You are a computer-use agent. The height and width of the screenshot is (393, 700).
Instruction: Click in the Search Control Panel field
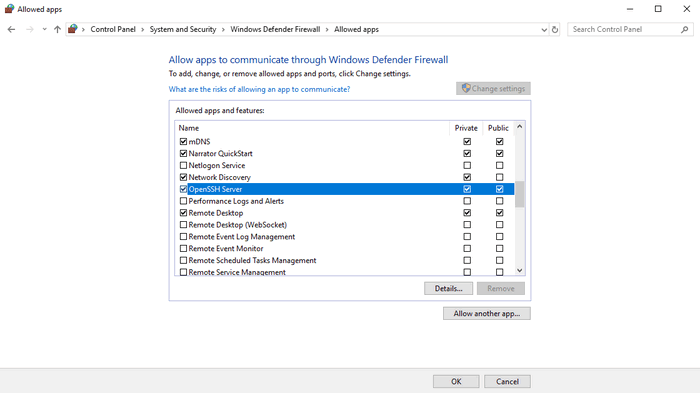coord(625,29)
